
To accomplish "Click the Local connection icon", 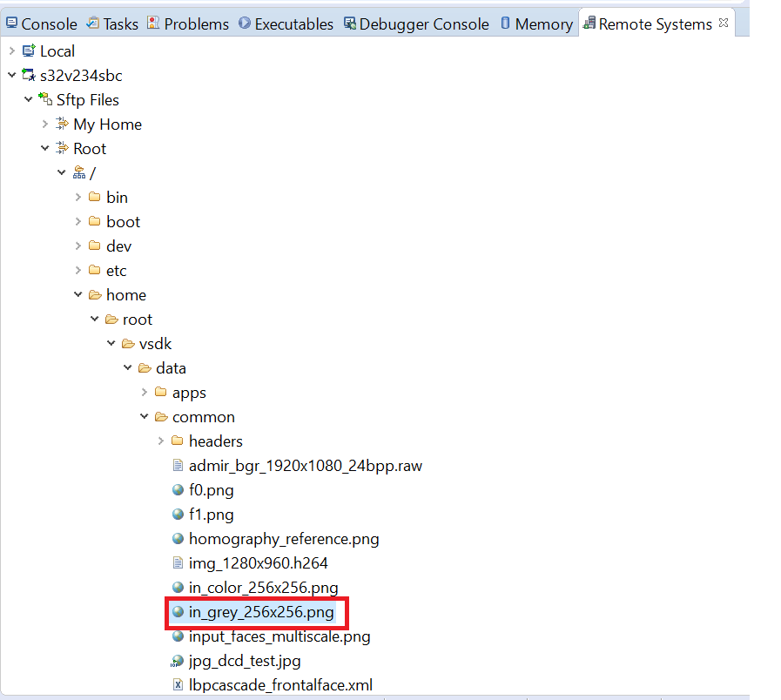I will [x=29, y=50].
